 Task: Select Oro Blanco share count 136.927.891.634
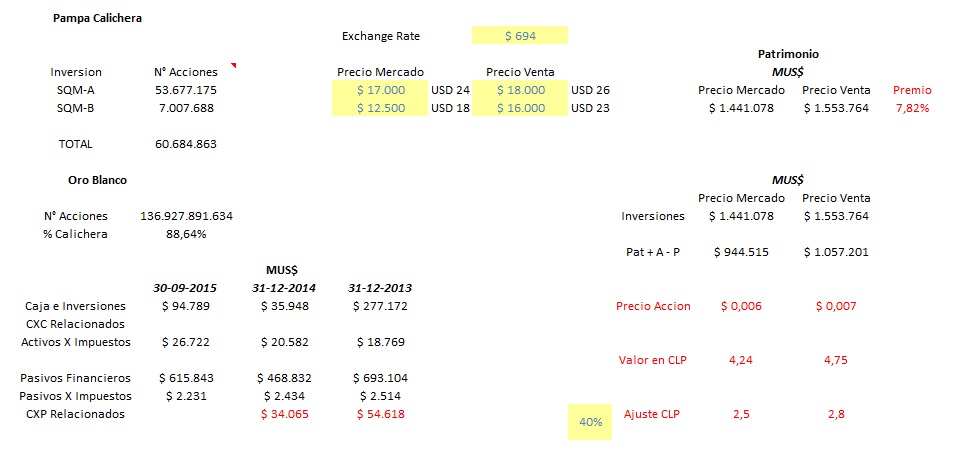click(x=186, y=216)
